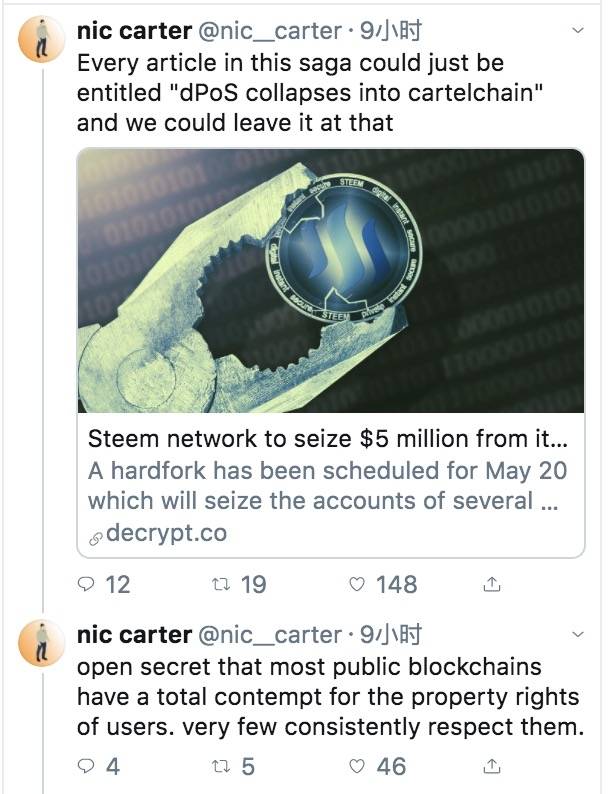Open more options for first tweet
The height and width of the screenshot is (794, 610).
pos(577,32)
